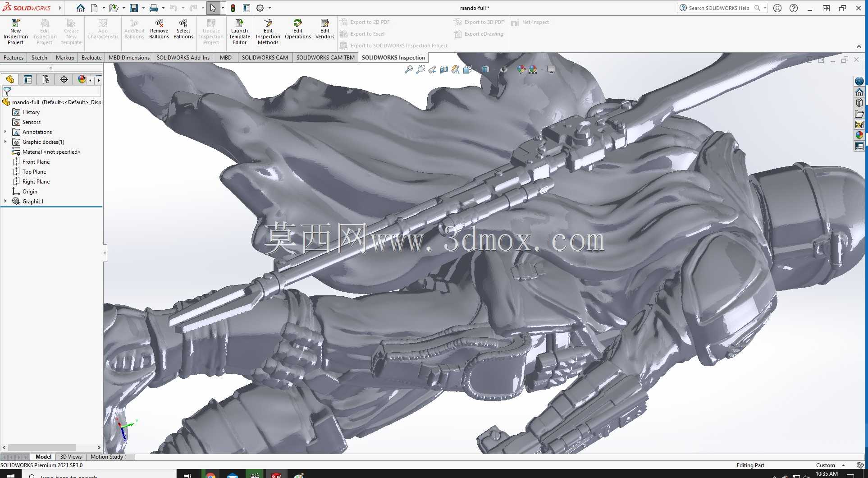Screen dimensions: 868x478
Task: Open Options gear icon
Action: 260,8
